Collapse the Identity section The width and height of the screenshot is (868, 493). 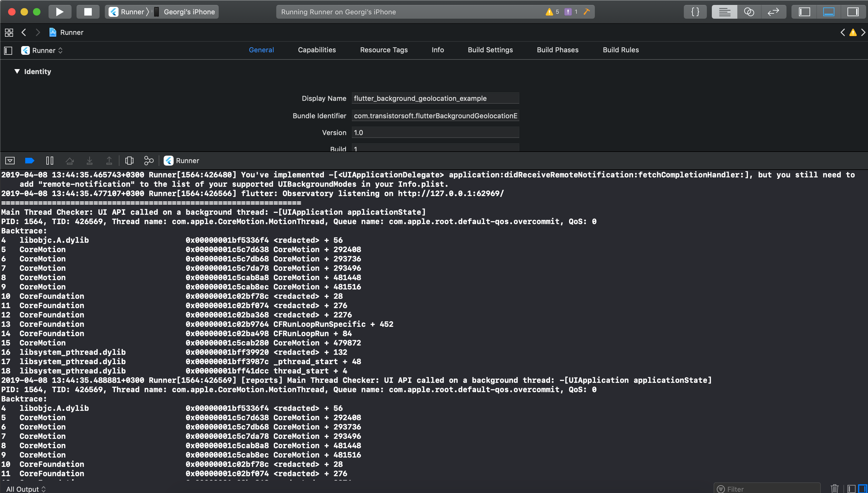point(17,72)
